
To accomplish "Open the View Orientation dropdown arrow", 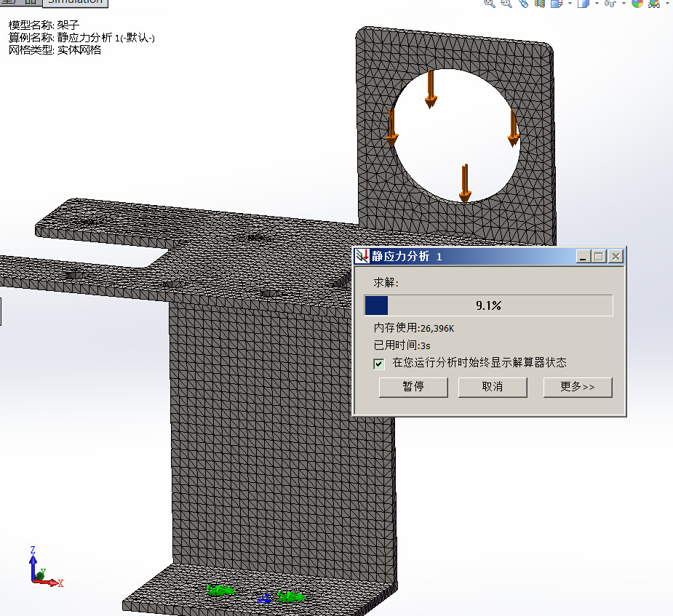I will (569, 4).
